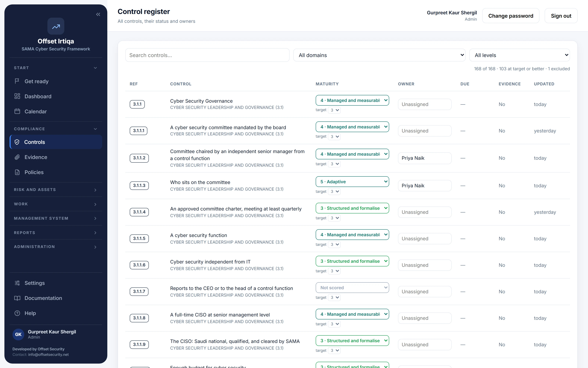
Task: Click the info@offsetsecurity.net contact link
Action: pyautogui.click(x=48, y=354)
